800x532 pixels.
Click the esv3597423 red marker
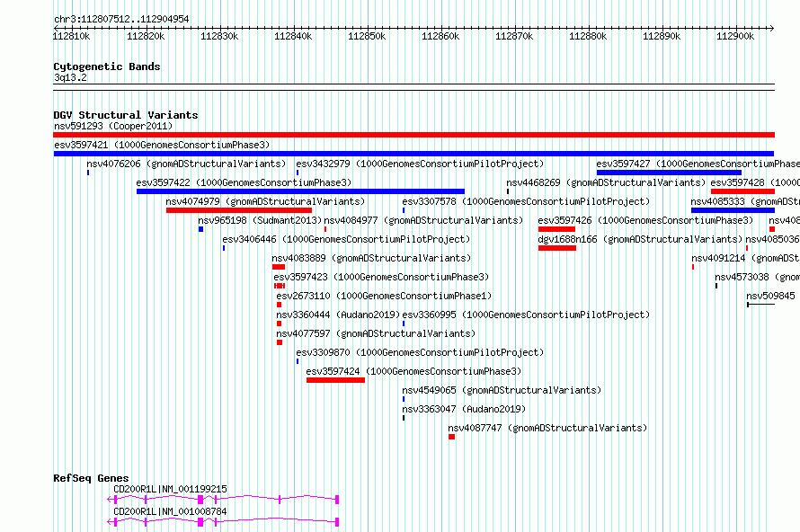279,286
